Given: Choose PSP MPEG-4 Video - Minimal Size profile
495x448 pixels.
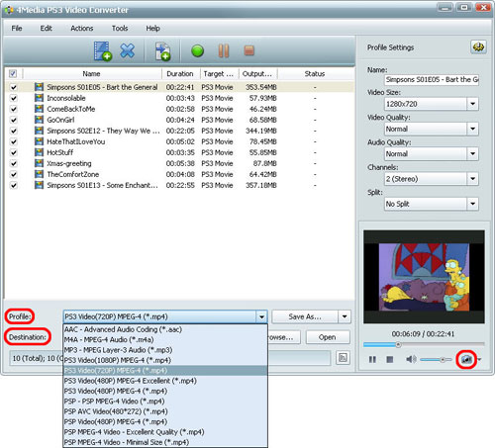Looking at the screenshot, I should 165,442.
